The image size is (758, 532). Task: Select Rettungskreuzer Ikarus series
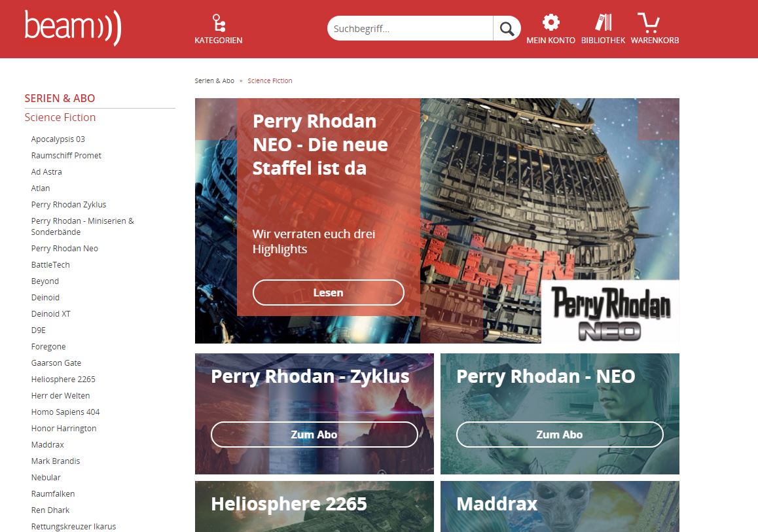coord(73,527)
